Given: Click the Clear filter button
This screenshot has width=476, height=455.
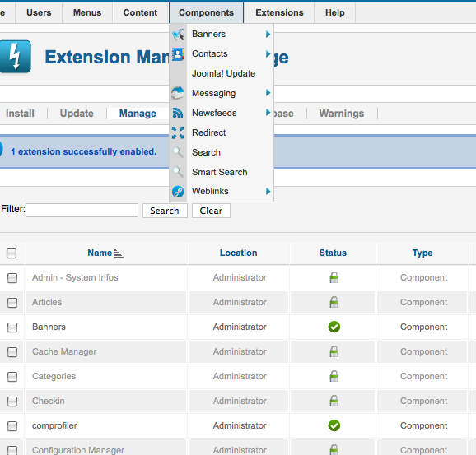Looking at the screenshot, I should tap(211, 211).
